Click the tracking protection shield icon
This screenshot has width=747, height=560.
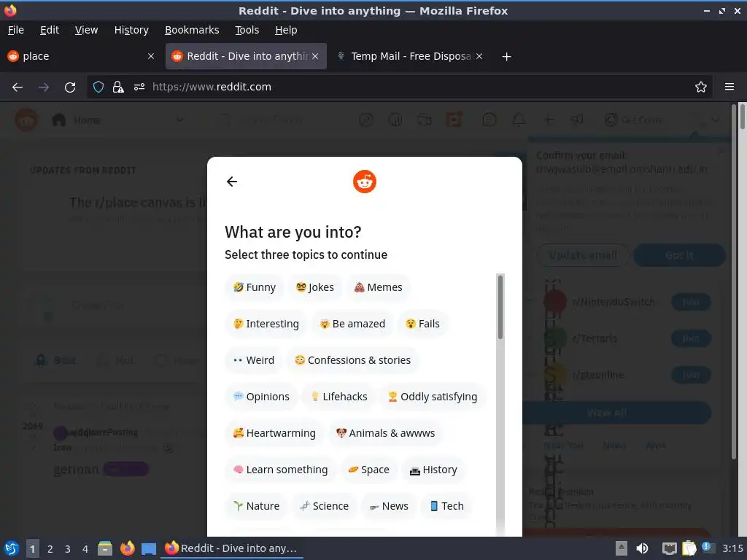(98, 87)
